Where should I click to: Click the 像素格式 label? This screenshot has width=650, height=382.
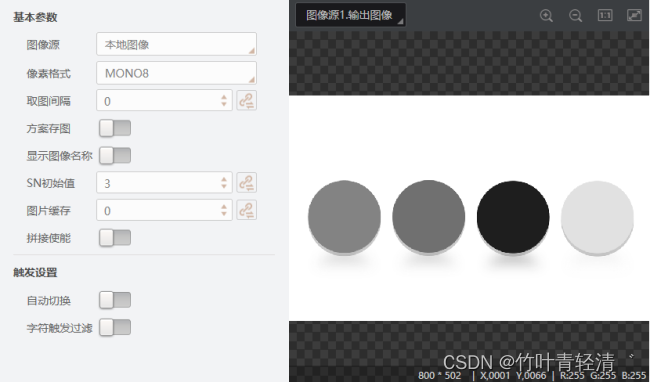tap(49, 74)
